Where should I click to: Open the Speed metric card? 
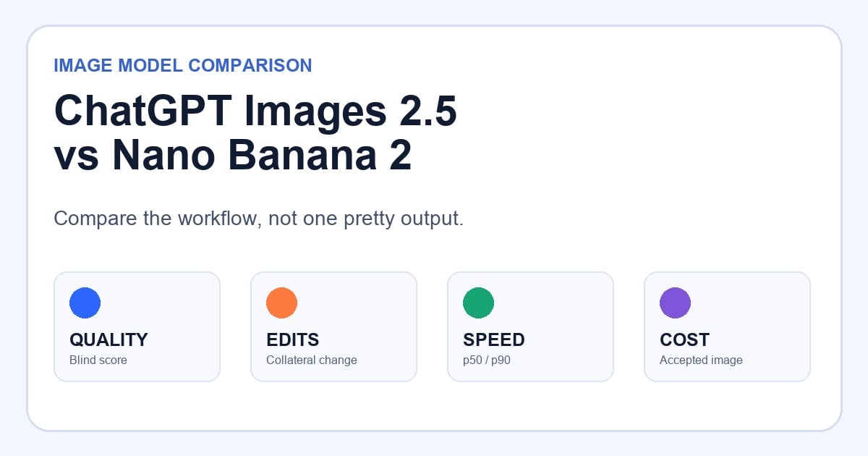coord(530,326)
